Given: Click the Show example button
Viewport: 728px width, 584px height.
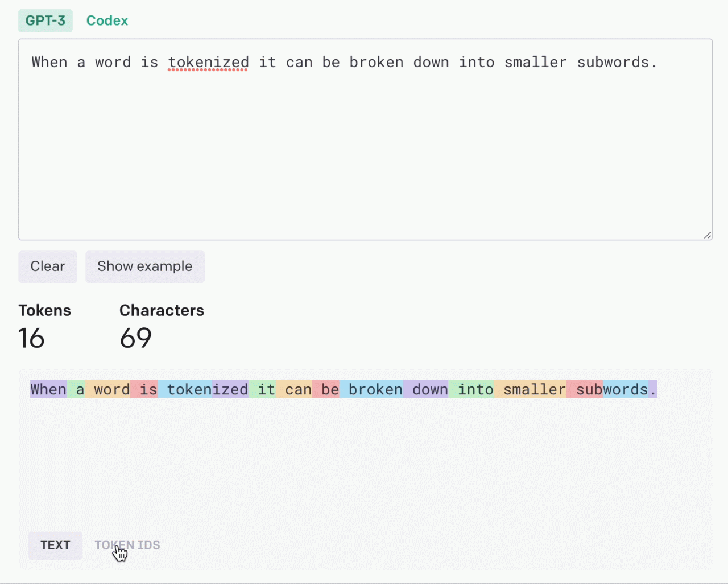Looking at the screenshot, I should (145, 266).
